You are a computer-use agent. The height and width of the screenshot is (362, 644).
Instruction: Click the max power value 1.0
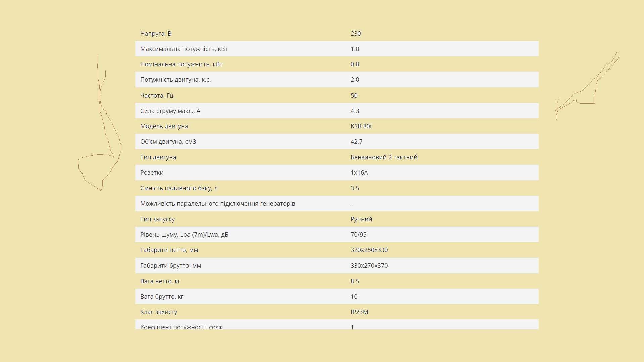(x=355, y=49)
